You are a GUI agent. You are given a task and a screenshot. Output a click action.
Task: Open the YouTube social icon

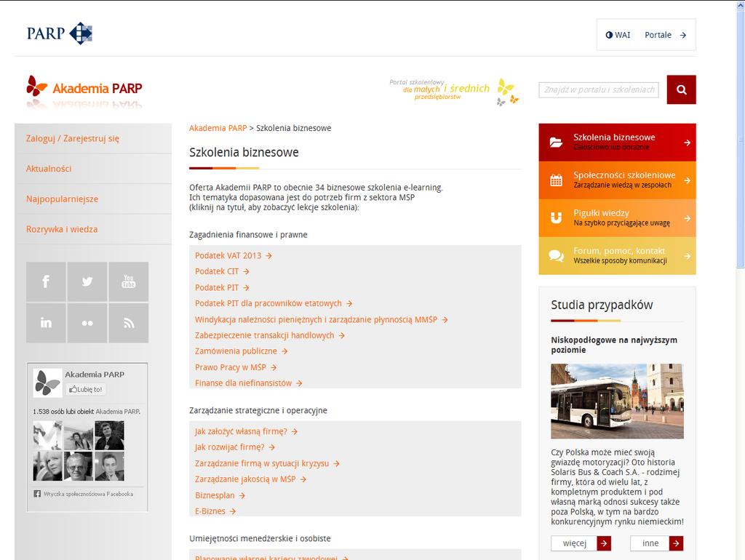pyautogui.click(x=129, y=281)
